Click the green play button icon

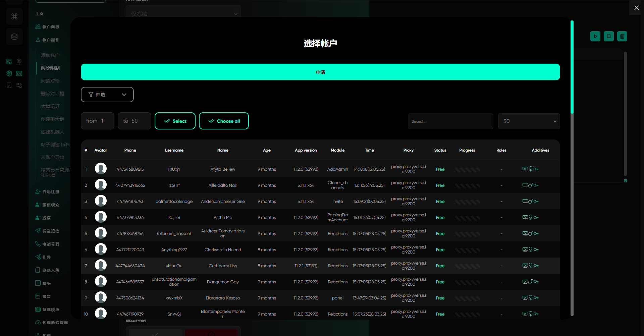click(595, 36)
